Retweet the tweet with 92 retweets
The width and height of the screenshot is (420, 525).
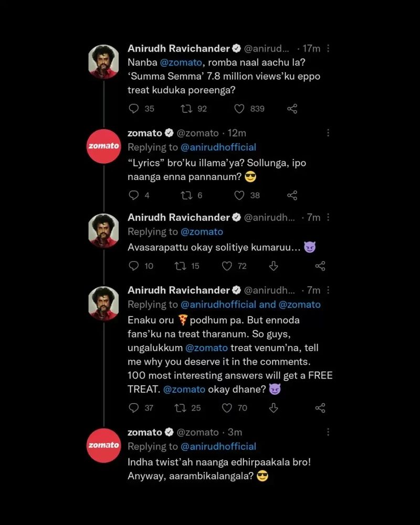(185, 109)
